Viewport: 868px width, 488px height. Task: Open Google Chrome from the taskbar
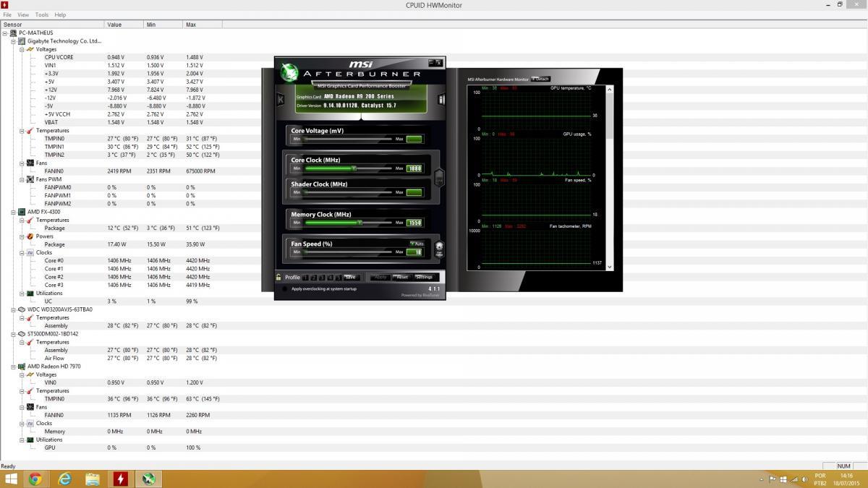pyautogui.click(x=35, y=479)
